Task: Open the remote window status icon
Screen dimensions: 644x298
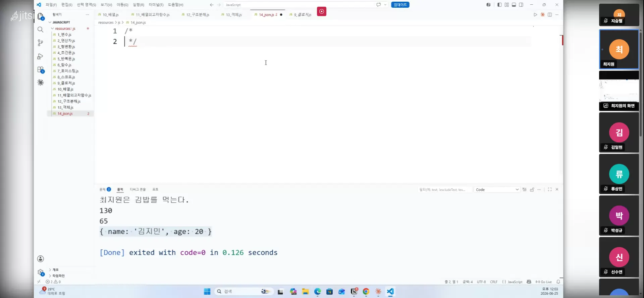Action: coord(39,282)
